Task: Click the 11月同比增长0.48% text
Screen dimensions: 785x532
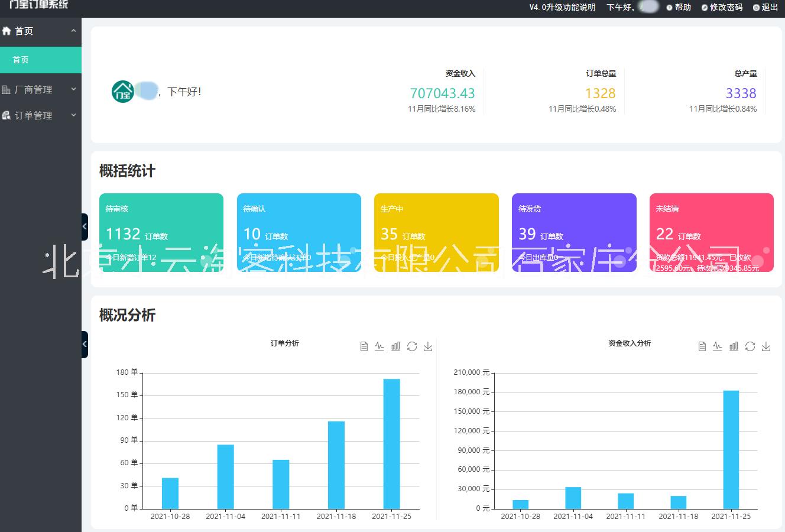Action: [582, 109]
